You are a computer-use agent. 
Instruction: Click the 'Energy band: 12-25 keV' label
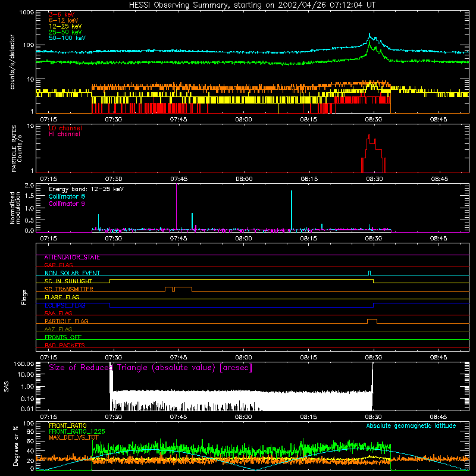[86, 189]
